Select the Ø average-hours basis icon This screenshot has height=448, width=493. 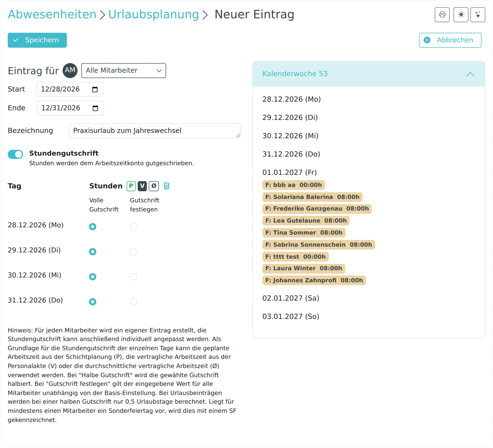(x=154, y=186)
